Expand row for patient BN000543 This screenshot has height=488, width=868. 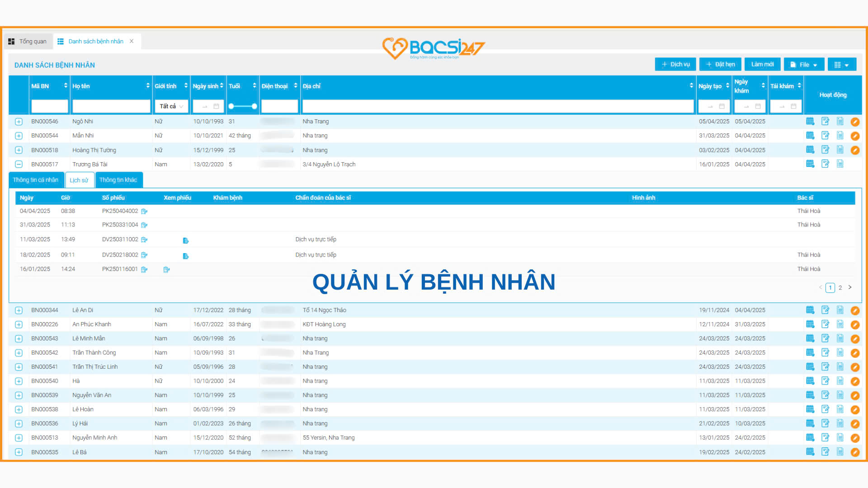[x=19, y=338]
